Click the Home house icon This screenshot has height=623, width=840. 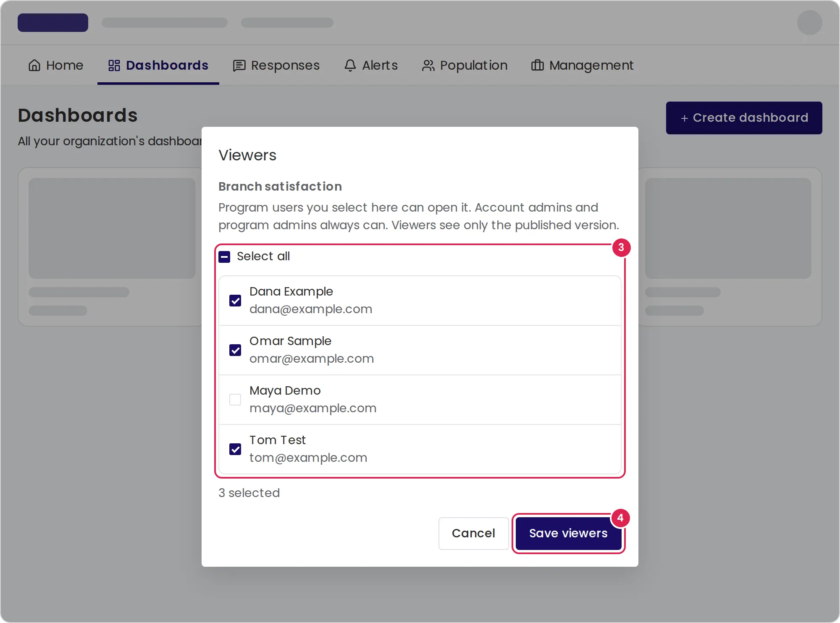tap(34, 65)
